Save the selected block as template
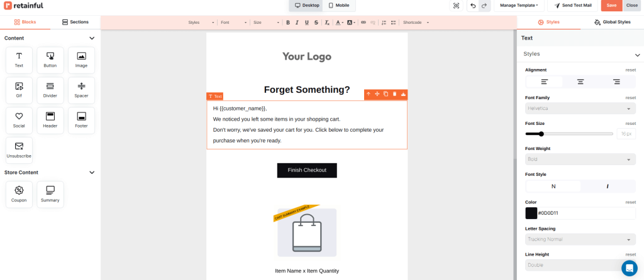 tap(403, 94)
